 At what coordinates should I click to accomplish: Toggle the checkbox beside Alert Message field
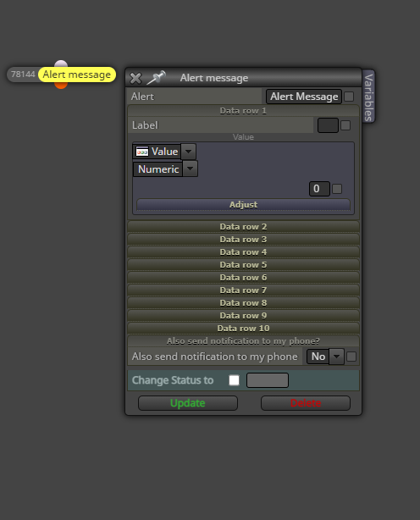(349, 97)
